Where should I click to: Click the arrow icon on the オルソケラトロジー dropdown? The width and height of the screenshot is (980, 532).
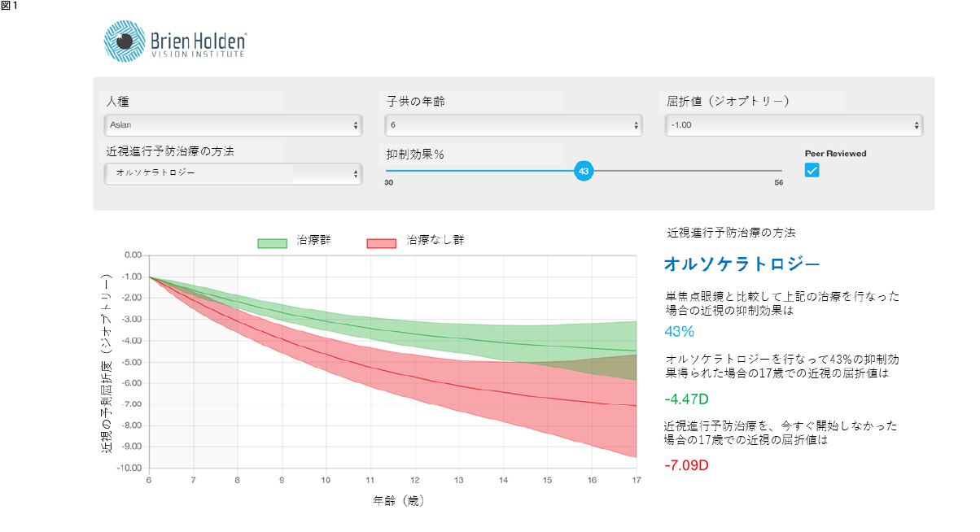[x=356, y=174]
